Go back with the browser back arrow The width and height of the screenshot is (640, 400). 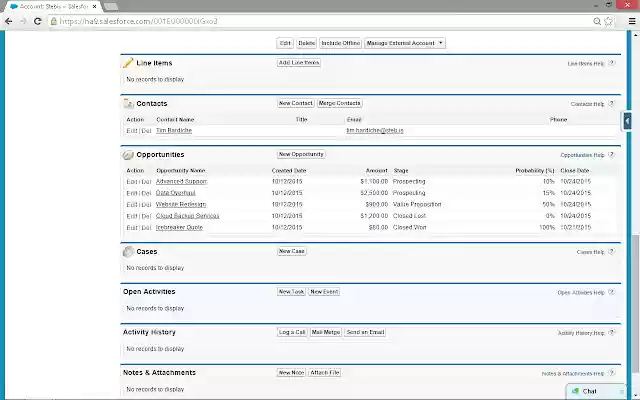click(x=9, y=21)
